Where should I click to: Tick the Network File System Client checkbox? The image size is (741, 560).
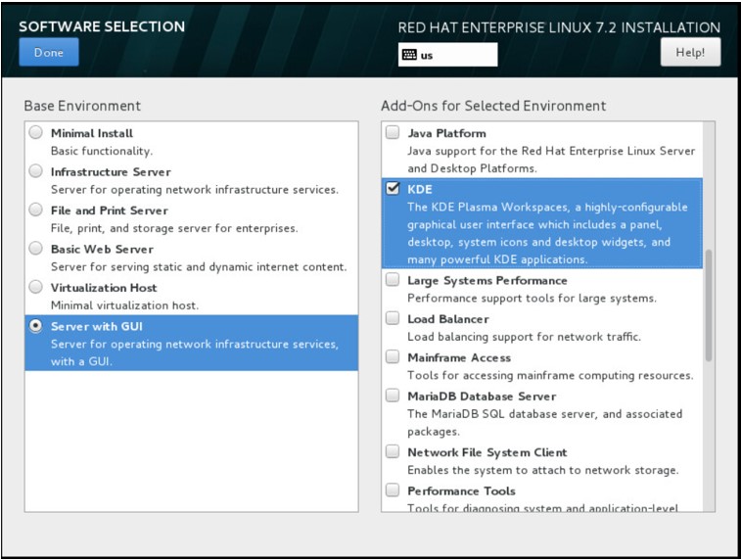coord(393,451)
